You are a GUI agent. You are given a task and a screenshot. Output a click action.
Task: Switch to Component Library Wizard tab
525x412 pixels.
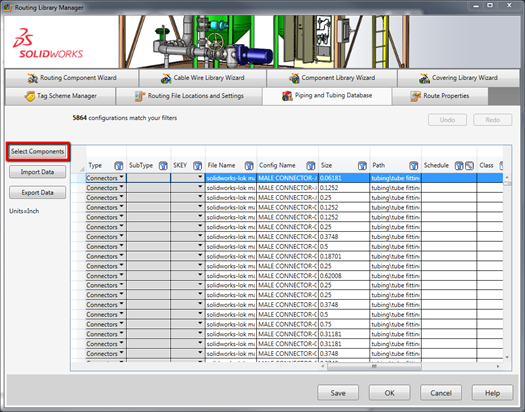pyautogui.click(x=332, y=78)
